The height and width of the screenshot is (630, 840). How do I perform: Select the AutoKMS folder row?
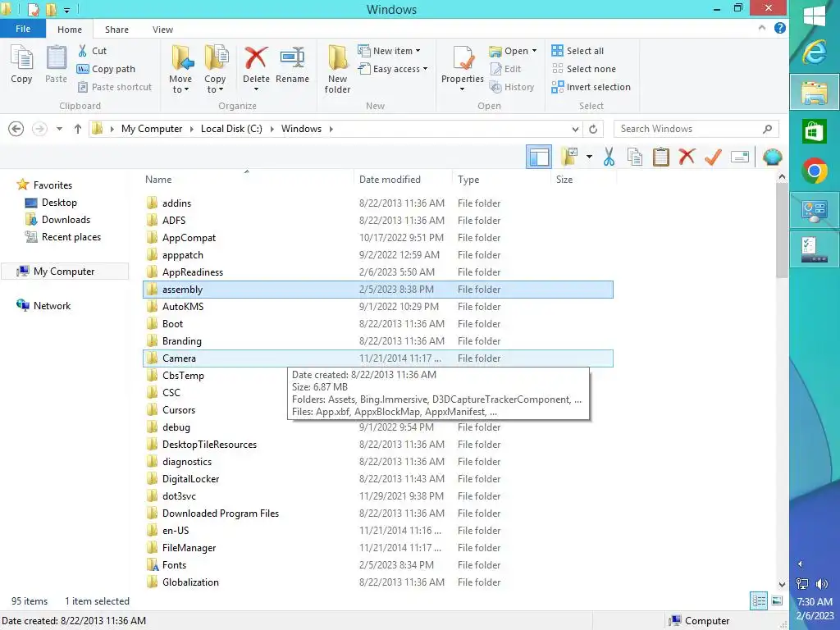click(x=378, y=307)
